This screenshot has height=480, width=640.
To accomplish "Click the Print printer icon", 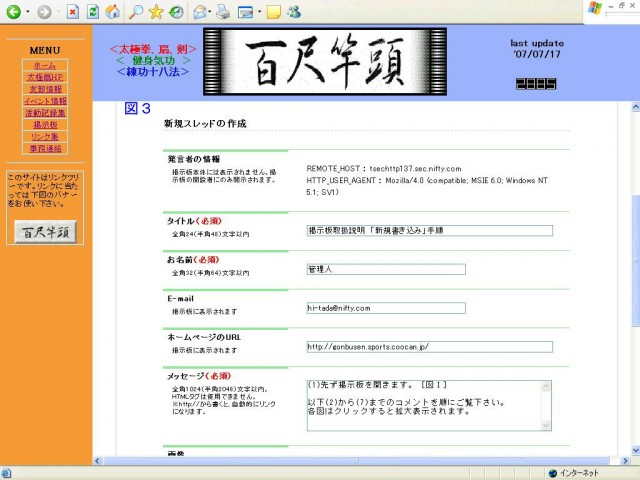I will click(x=223, y=12).
